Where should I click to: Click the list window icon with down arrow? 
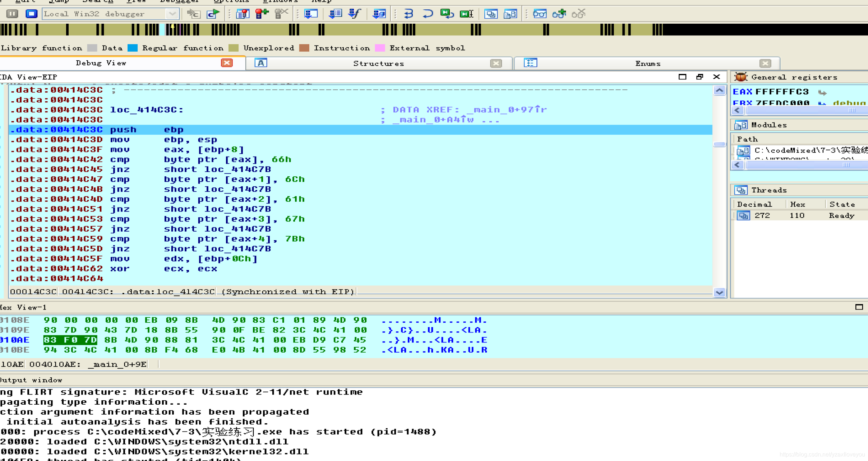pyautogui.click(x=335, y=14)
